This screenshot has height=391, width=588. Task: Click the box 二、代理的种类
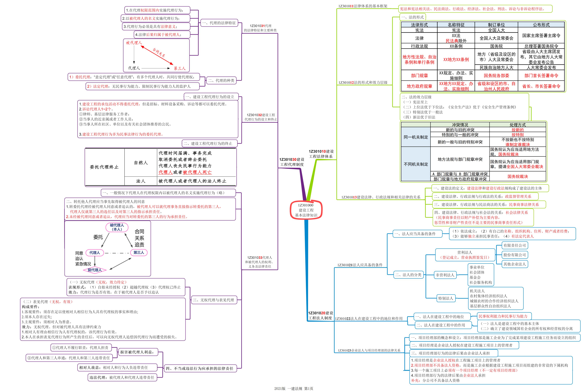221,80
